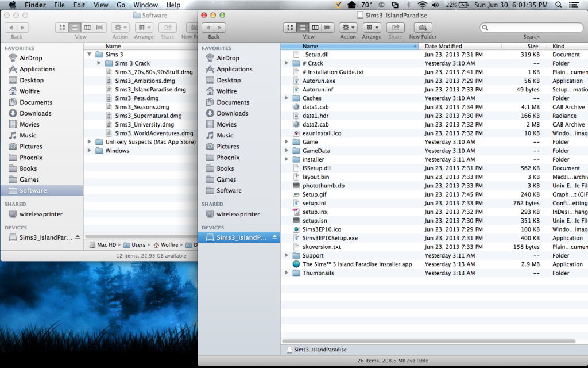Switch front window to column view

pyautogui.click(x=315, y=28)
